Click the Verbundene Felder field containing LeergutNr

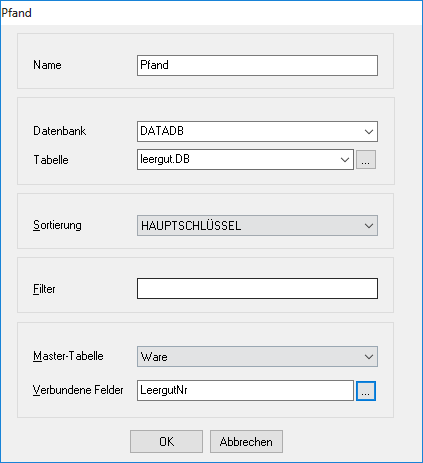245,391
